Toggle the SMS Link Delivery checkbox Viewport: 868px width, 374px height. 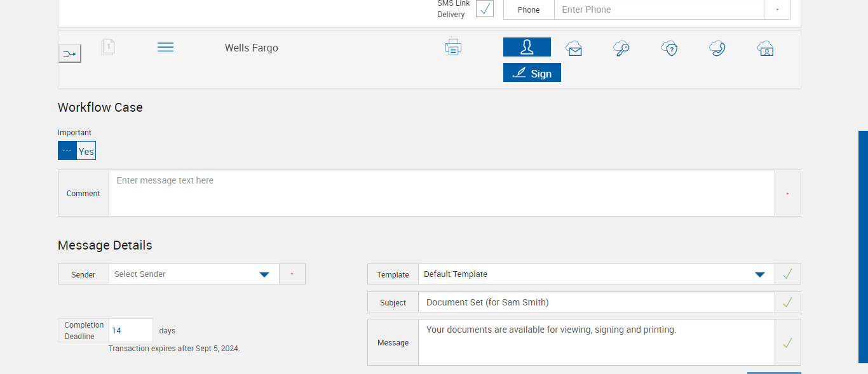485,9
